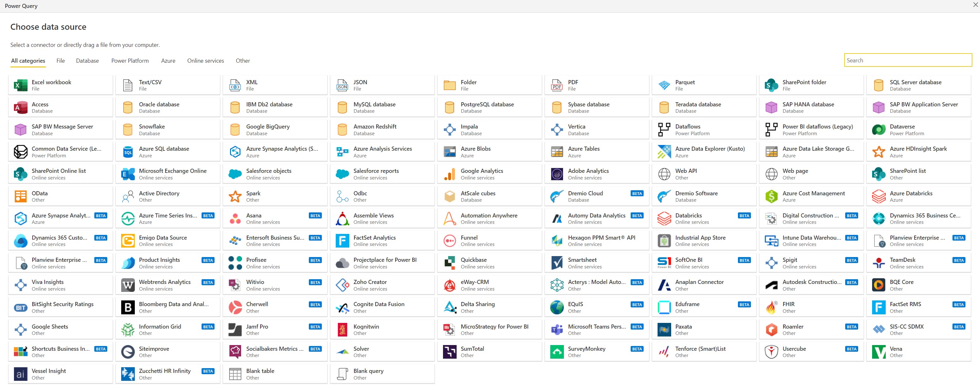Select the Google BigQuery connector
Image resolution: width=980 pixels, height=390 pixels.
[x=275, y=129]
